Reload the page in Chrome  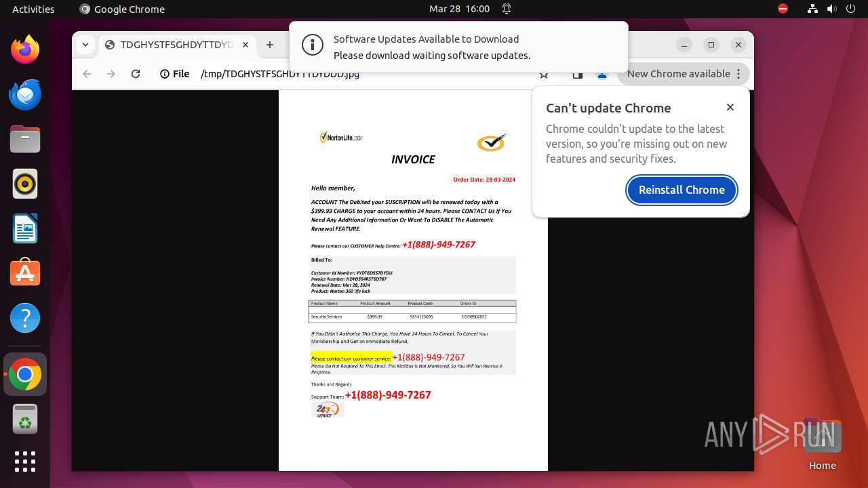click(136, 74)
